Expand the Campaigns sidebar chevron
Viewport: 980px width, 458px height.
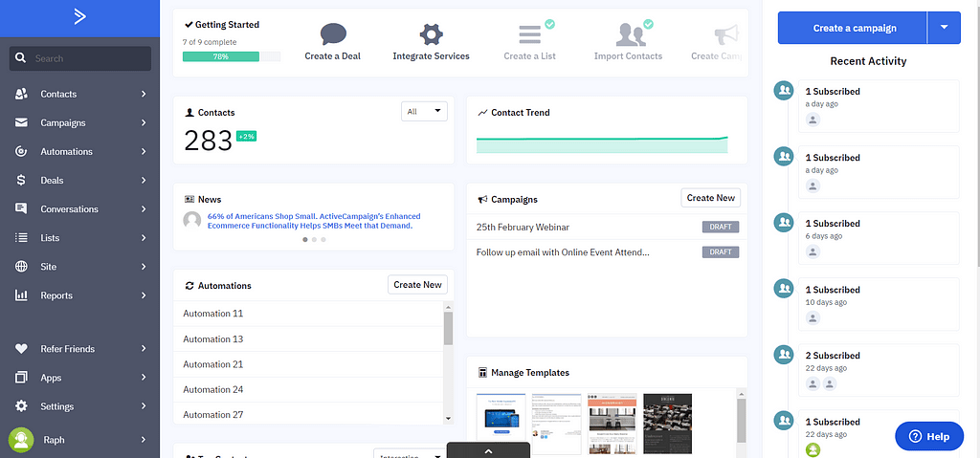[x=144, y=122]
